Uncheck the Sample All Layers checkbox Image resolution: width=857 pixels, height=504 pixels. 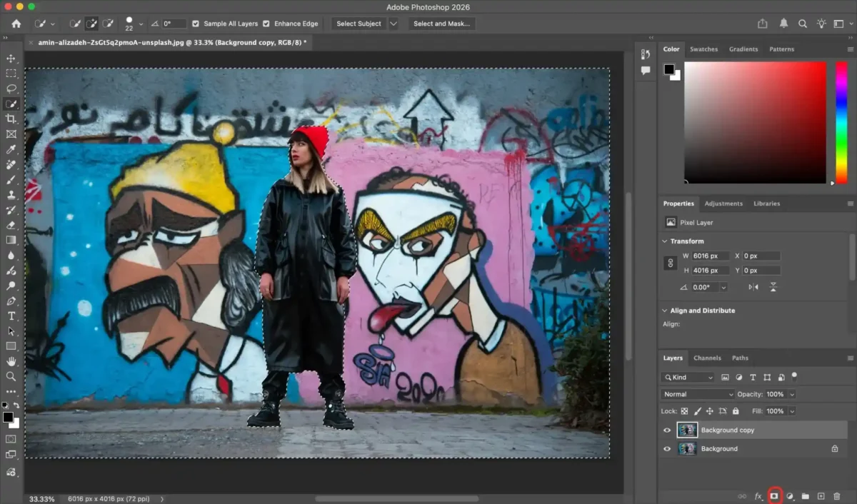coord(196,24)
